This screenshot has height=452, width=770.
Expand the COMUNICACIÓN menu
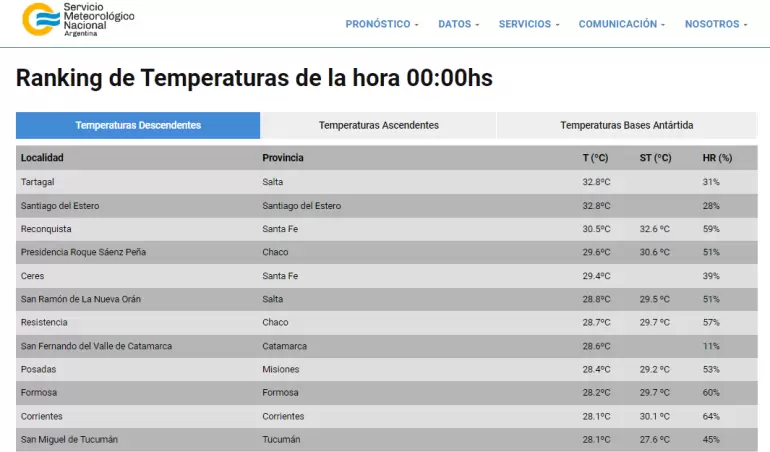click(x=622, y=24)
